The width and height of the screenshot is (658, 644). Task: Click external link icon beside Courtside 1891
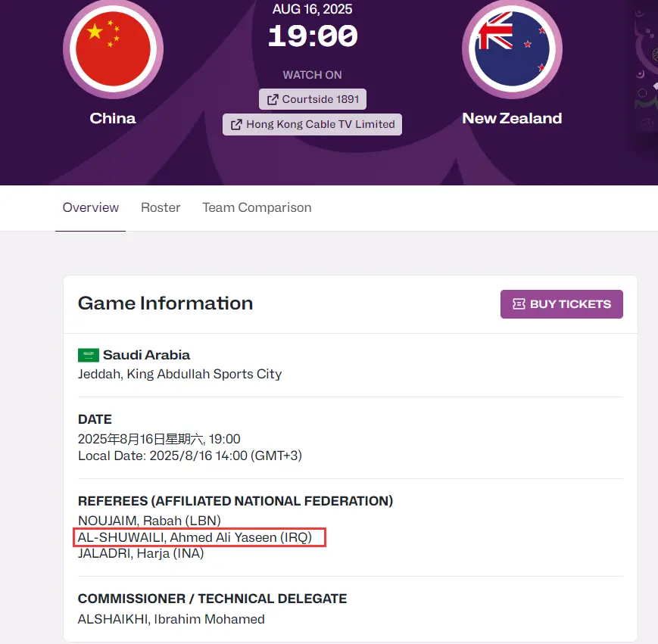[273, 100]
